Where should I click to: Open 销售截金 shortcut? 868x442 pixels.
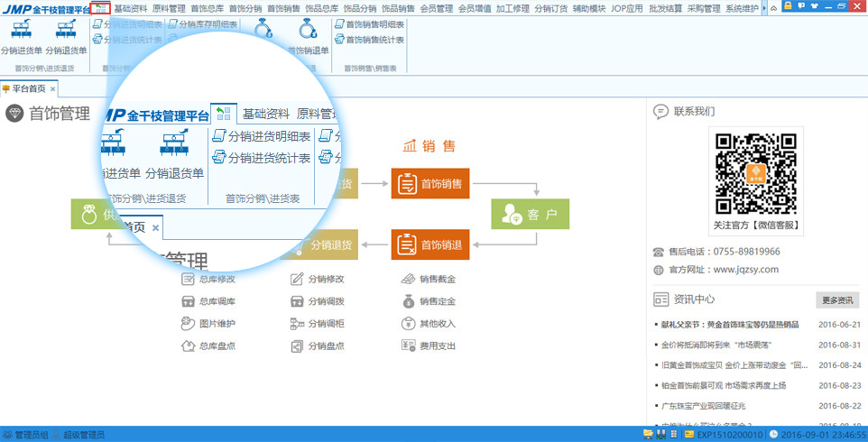click(x=429, y=280)
